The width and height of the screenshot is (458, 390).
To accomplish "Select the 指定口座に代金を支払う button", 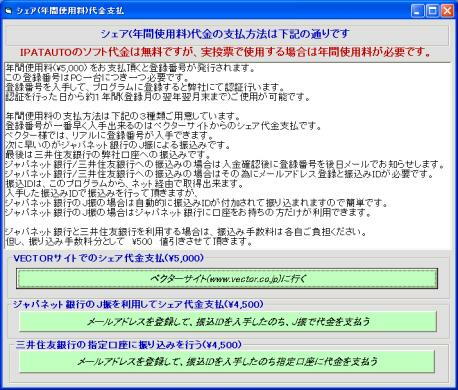I will [x=227, y=361].
